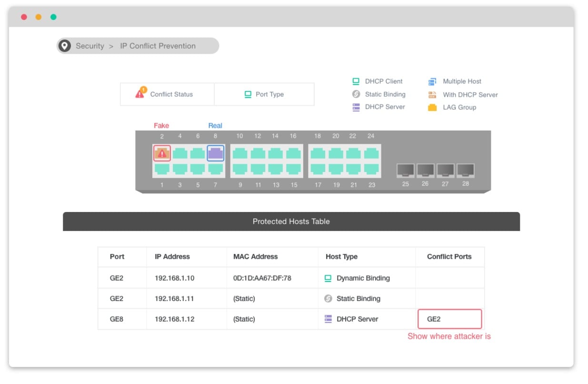Select SFP port 25

tap(406, 171)
